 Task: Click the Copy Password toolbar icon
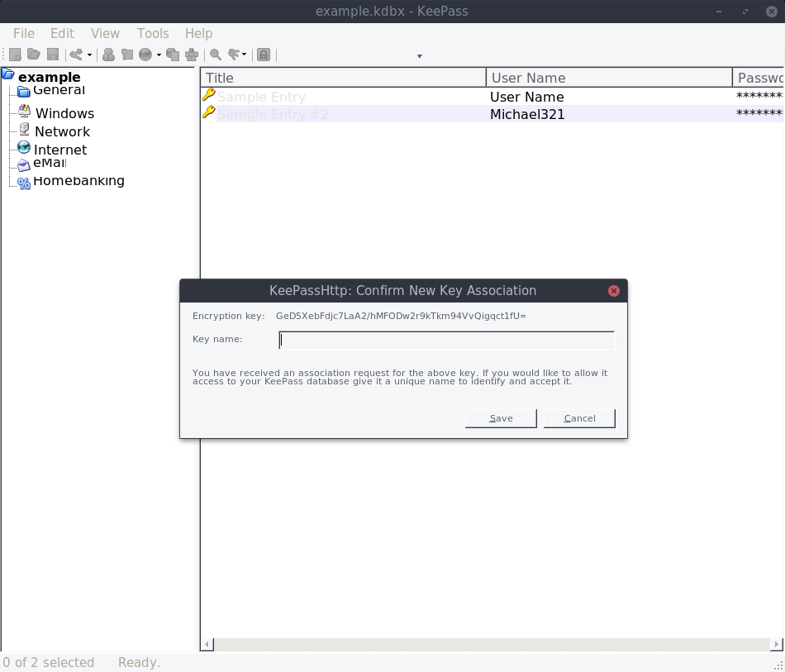click(127, 54)
